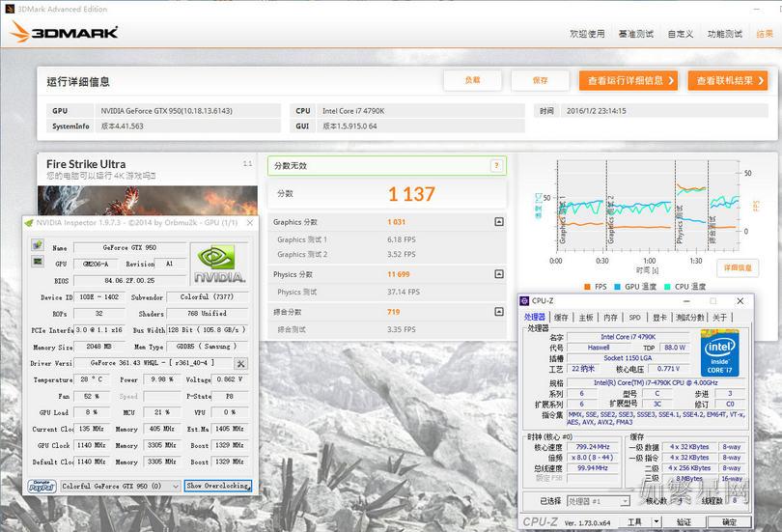Click the green CPU 温度 legend swatch

[x=667, y=287]
